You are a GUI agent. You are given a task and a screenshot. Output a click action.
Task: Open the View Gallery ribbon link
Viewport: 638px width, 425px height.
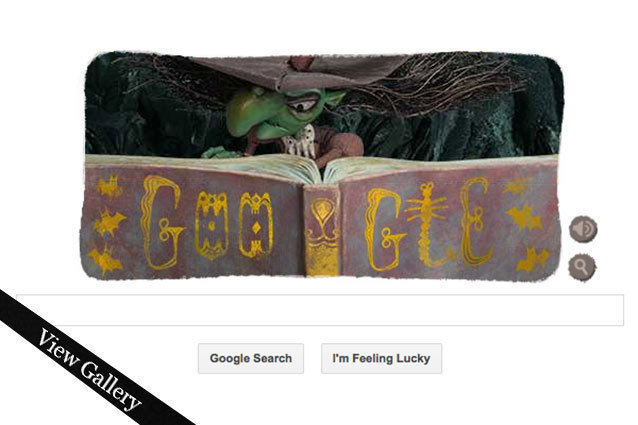89,370
